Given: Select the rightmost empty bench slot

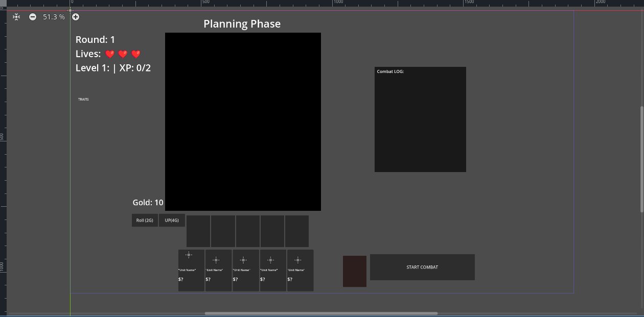Looking at the screenshot, I should click(x=297, y=231).
